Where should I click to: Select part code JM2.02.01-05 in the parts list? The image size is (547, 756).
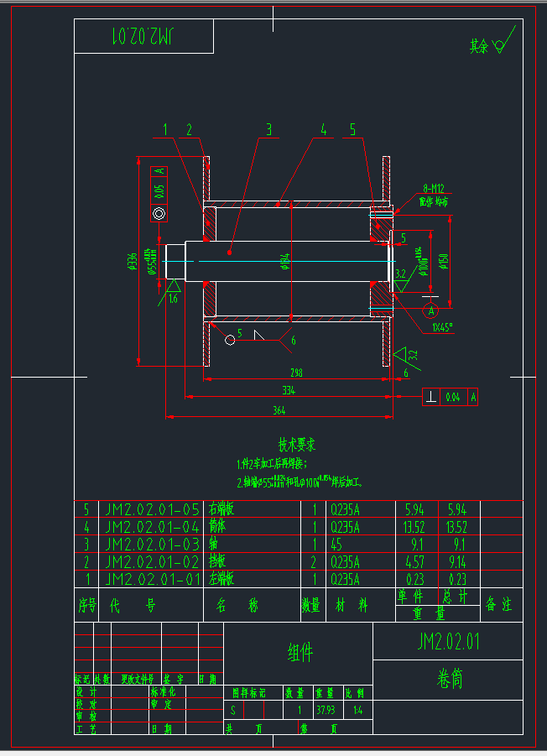point(153,509)
